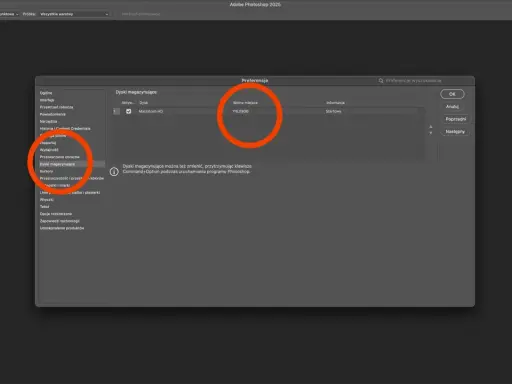
Task: Select the Wydajność category in the sidebar
Action: pyautogui.click(x=49, y=150)
